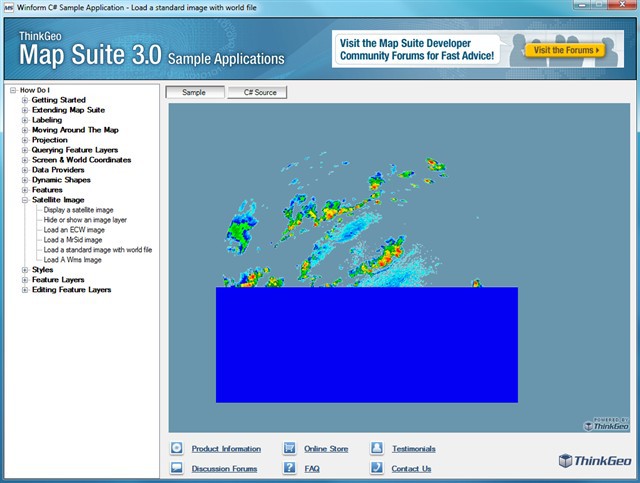Click the ThinkGeo logo at bottom right
Screen dimensions: 640x483
(594, 460)
